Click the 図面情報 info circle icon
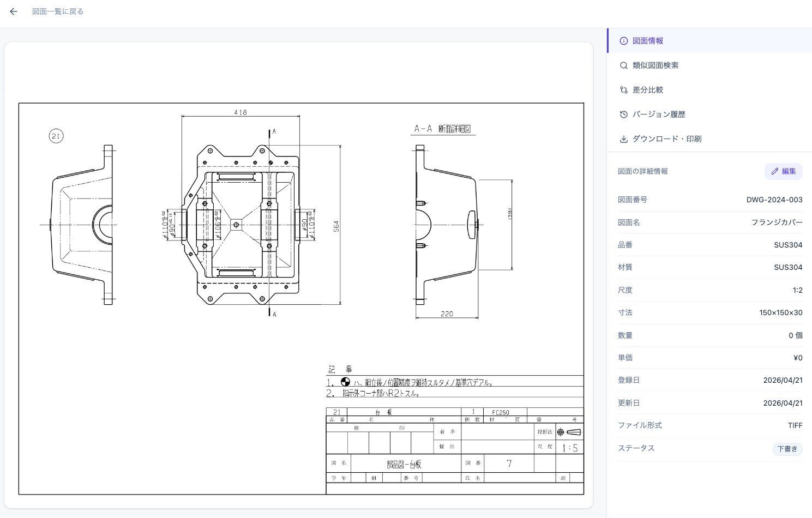The width and height of the screenshot is (812, 518). pos(624,41)
